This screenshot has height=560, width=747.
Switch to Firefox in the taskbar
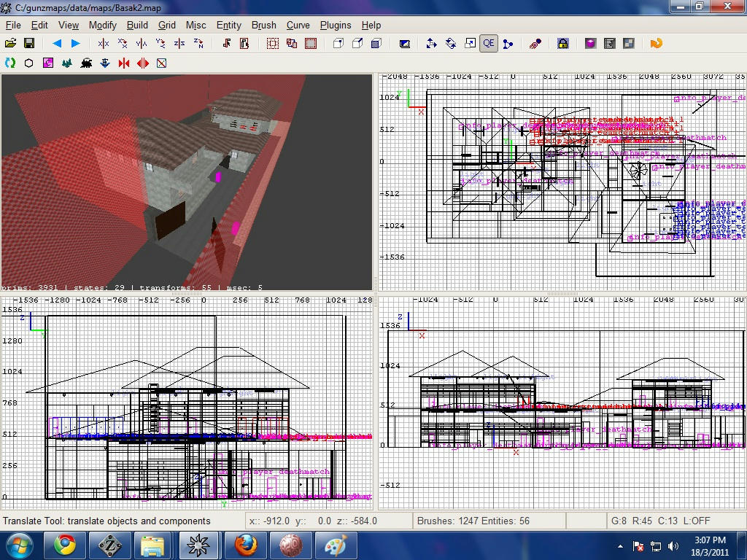(x=244, y=545)
